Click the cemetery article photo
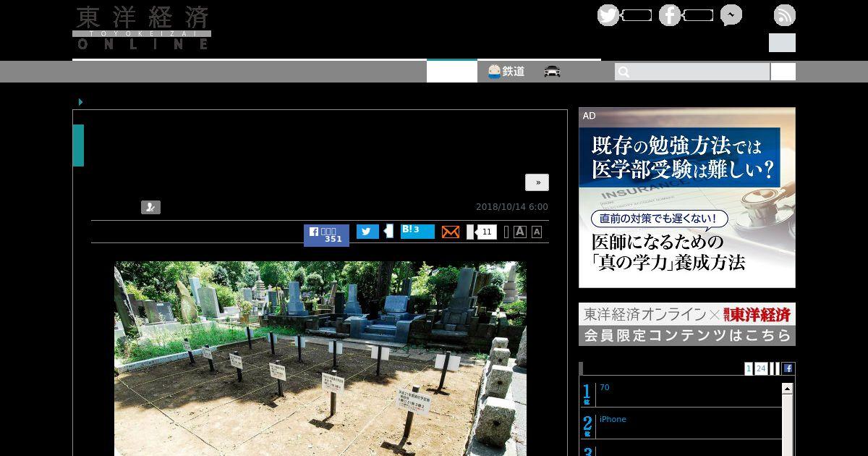 click(320, 359)
